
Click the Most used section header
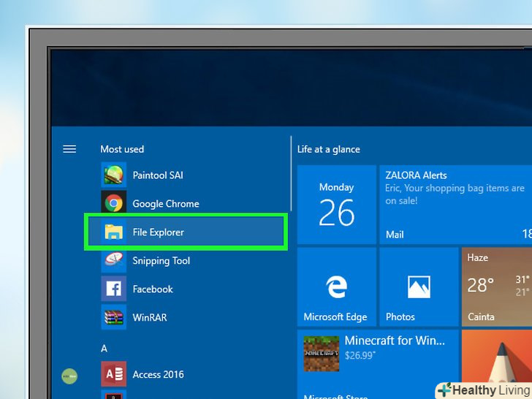point(122,149)
